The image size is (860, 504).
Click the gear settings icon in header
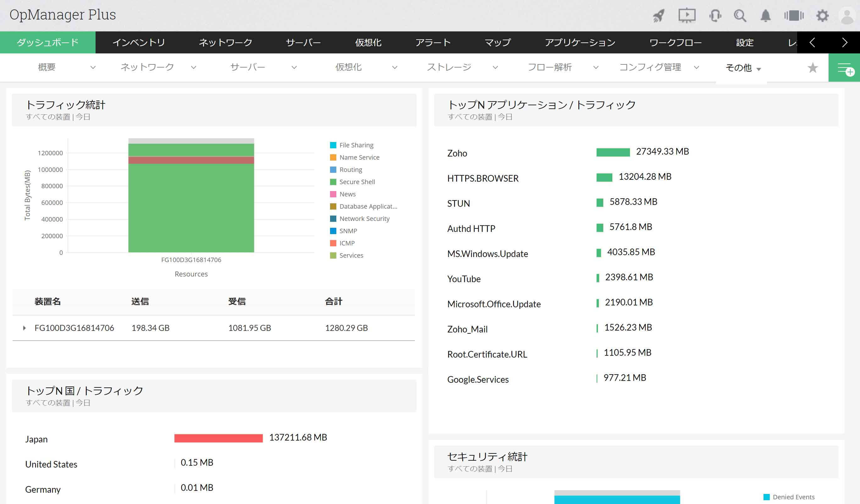[822, 16]
